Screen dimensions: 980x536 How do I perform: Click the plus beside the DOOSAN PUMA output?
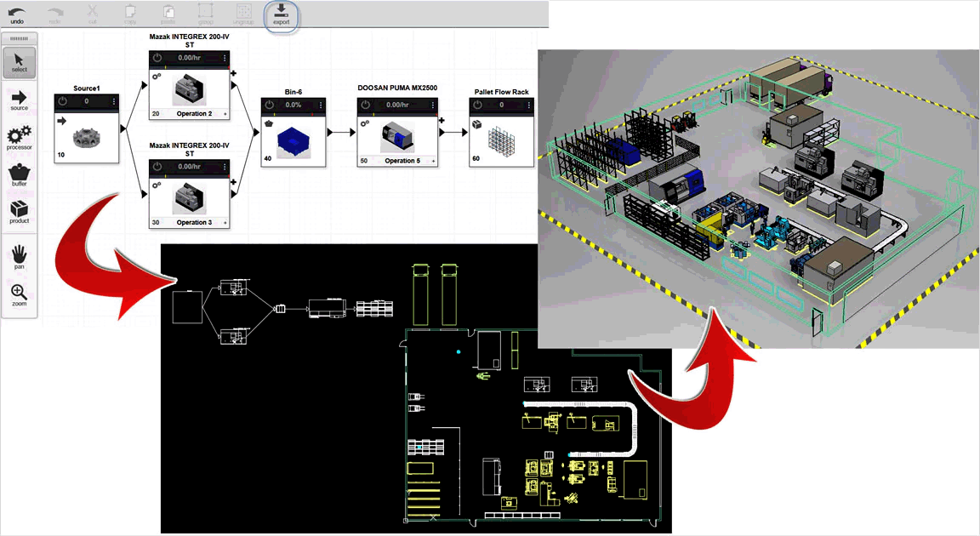[442, 120]
